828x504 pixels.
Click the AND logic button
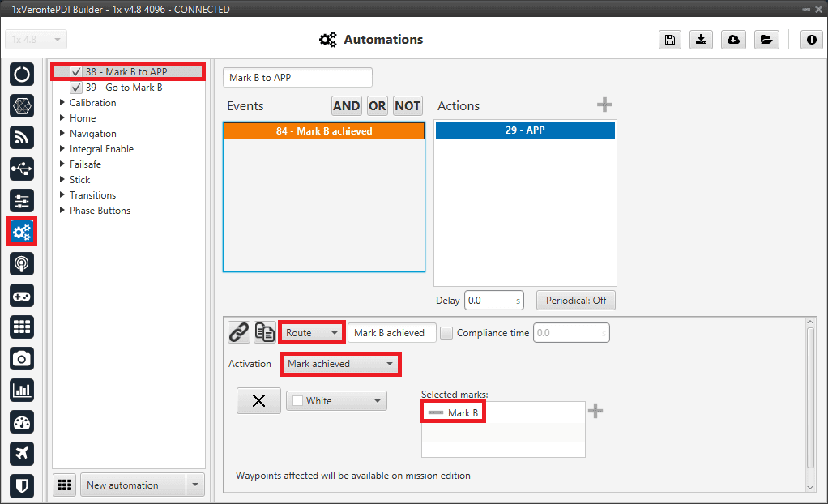tap(346, 105)
